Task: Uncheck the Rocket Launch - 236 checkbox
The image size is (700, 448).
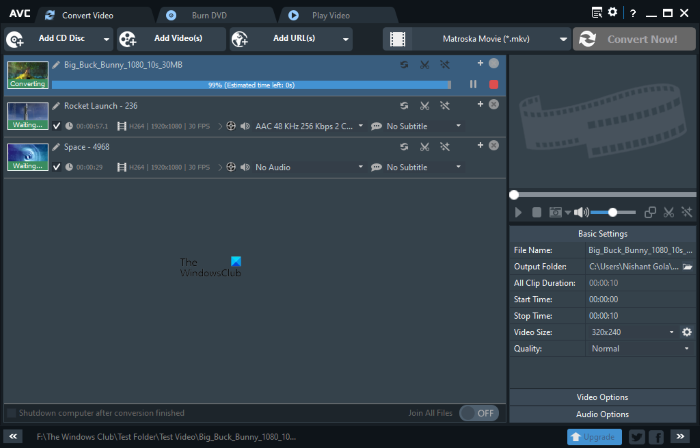Action: [x=56, y=126]
